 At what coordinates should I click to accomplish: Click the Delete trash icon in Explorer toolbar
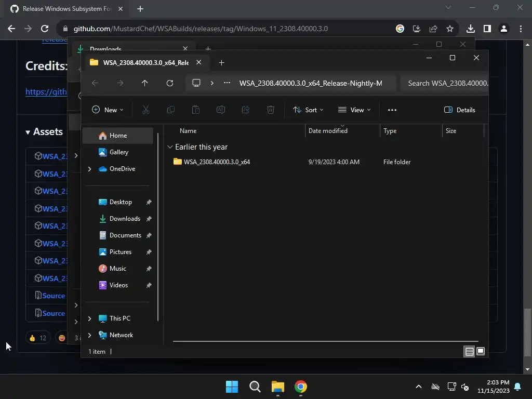click(x=270, y=110)
